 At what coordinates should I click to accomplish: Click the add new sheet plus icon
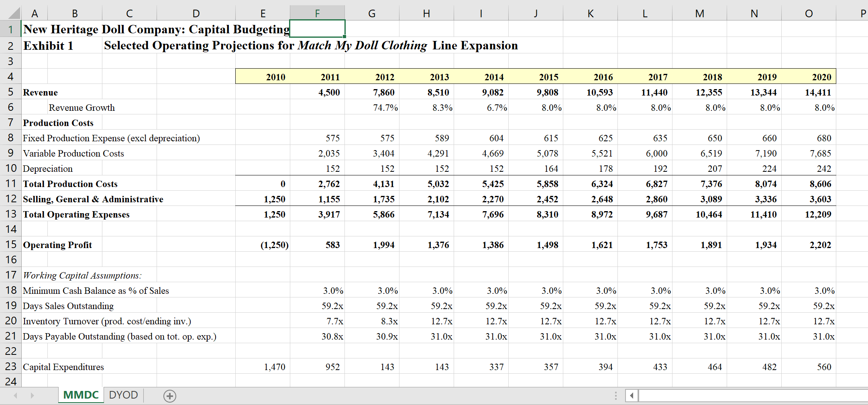tap(170, 396)
